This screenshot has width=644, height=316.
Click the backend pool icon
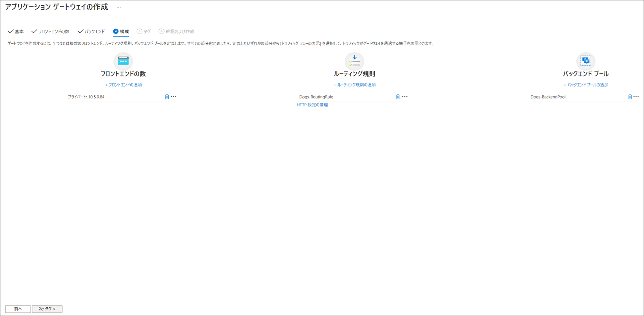[586, 61]
